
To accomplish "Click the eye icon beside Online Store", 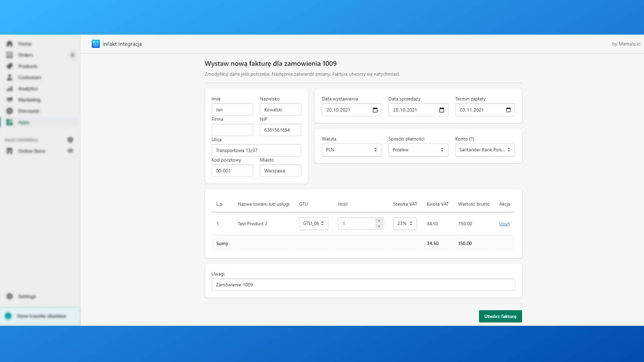I will pos(70,151).
